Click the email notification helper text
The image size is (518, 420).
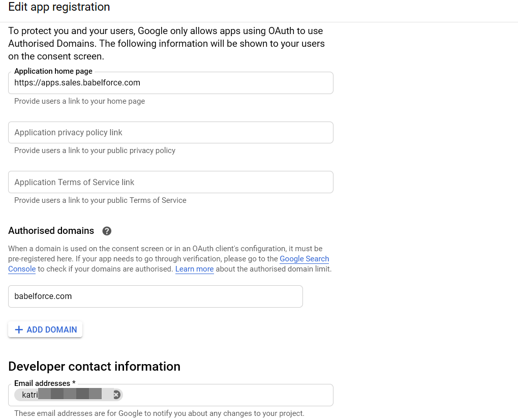159,413
